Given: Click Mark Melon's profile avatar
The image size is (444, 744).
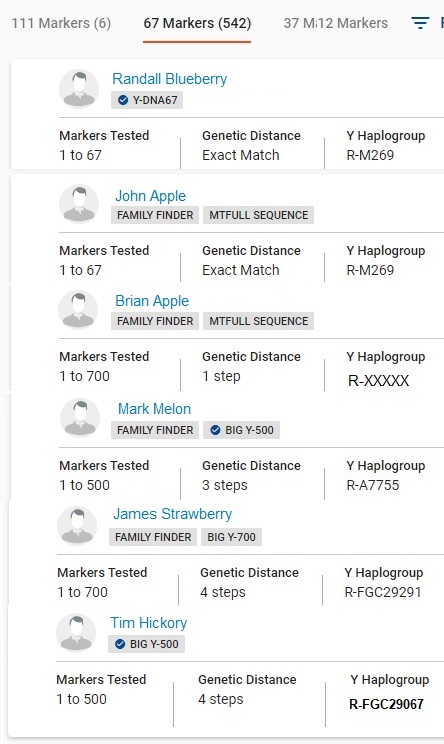Looking at the screenshot, I should 80,418.
